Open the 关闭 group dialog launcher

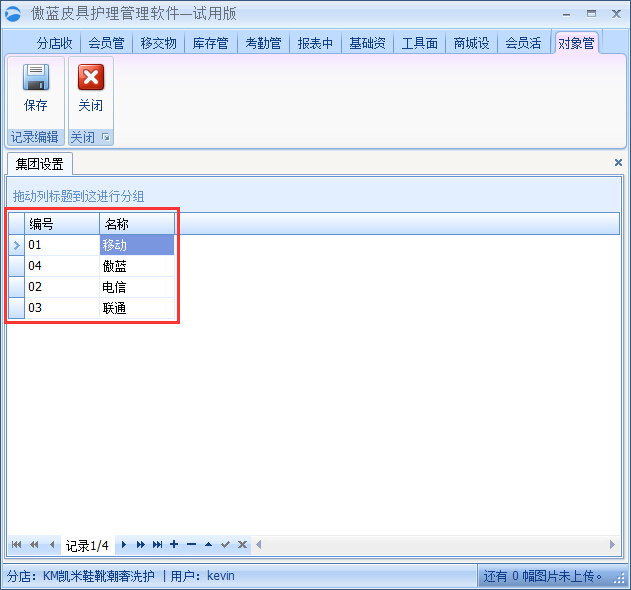[106, 137]
